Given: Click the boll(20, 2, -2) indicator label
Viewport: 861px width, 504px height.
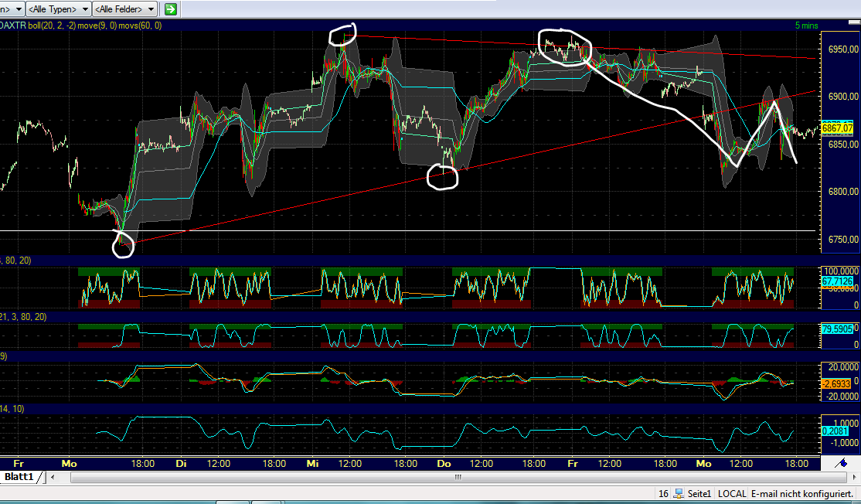Looking at the screenshot, I should (x=52, y=26).
